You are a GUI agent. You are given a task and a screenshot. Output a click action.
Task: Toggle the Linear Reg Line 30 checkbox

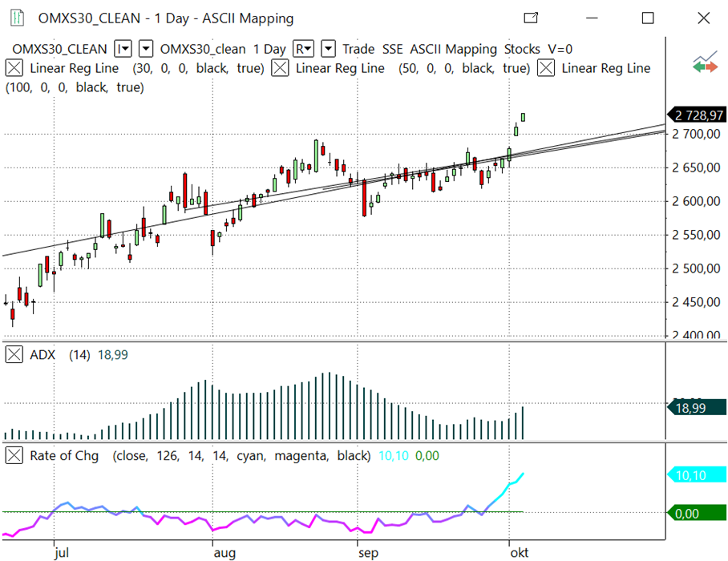[14, 69]
